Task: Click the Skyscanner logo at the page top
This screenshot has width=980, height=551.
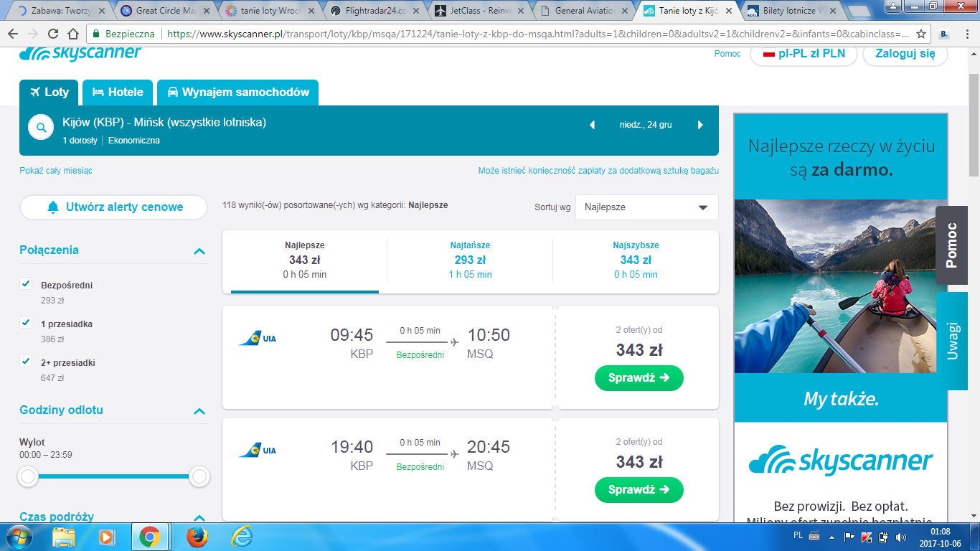Action: click(80, 54)
